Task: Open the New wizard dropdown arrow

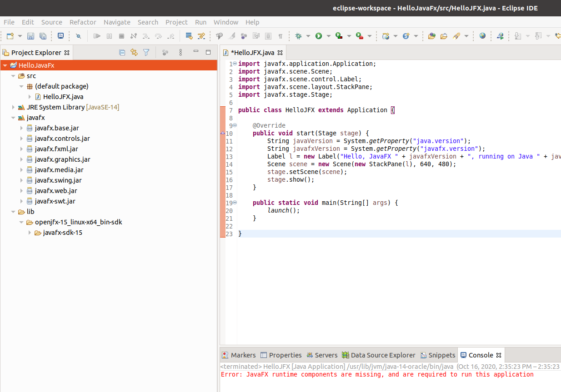Action: click(20, 36)
